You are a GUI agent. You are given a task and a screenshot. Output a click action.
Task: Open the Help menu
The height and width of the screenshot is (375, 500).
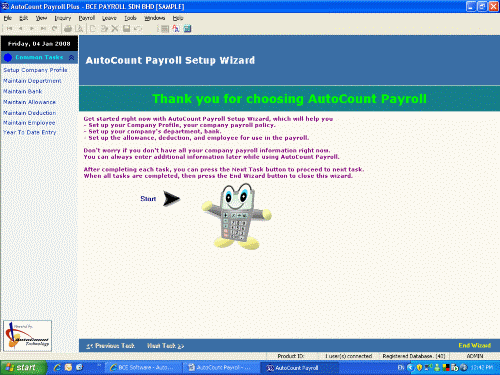pos(178,18)
